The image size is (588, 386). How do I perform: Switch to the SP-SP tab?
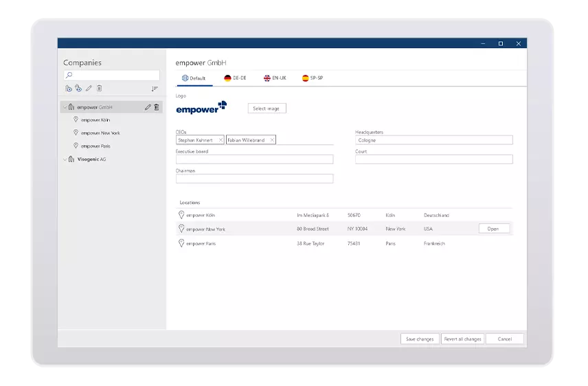coord(313,78)
